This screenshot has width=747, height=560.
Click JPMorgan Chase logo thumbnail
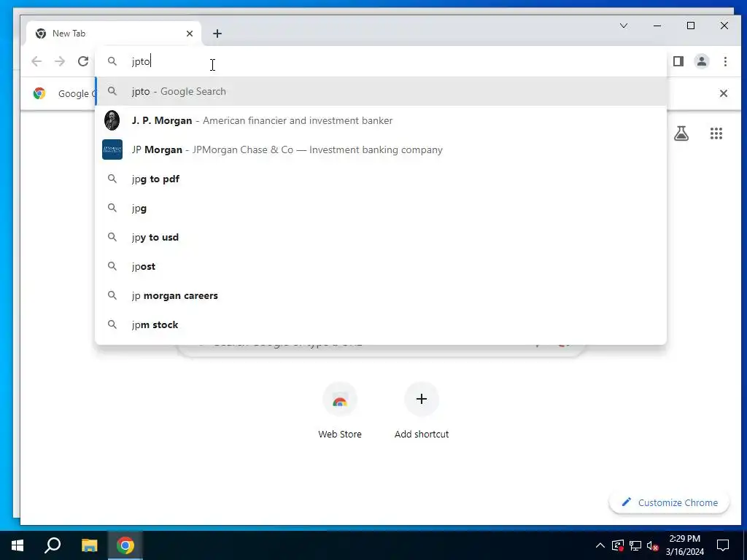(x=112, y=149)
